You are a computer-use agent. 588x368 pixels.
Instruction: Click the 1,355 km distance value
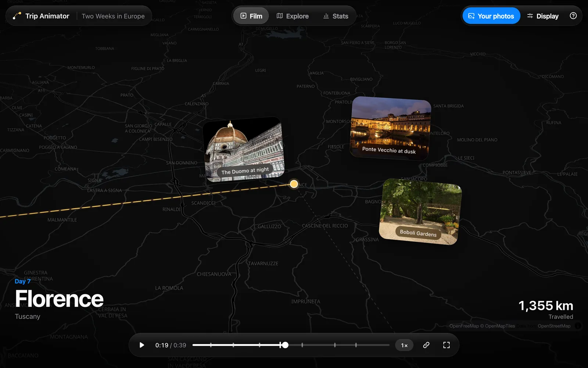pos(546,305)
